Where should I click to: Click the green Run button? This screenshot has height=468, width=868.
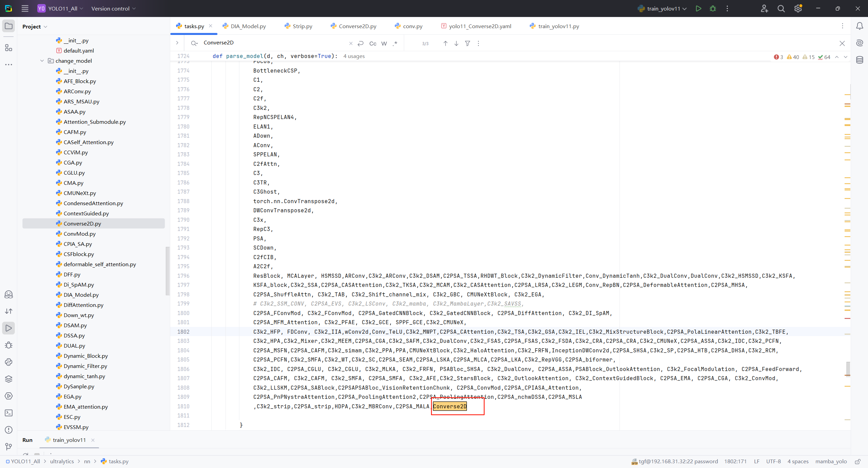(x=698, y=8)
